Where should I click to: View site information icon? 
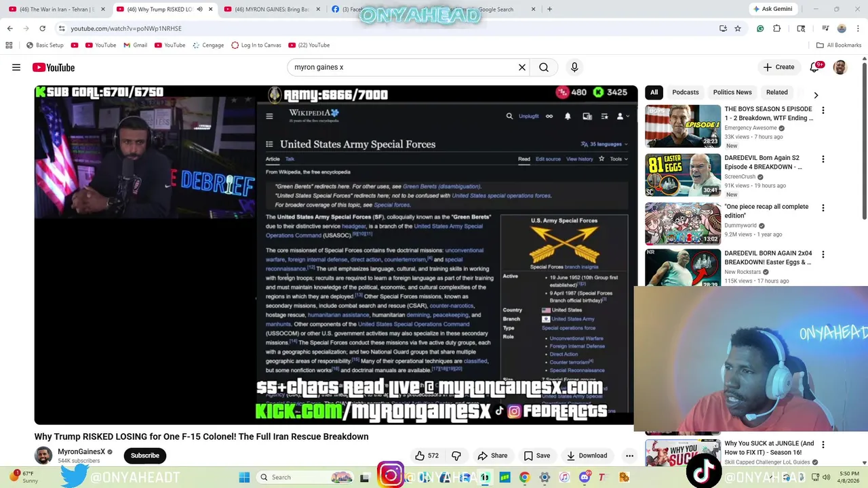[x=62, y=28]
